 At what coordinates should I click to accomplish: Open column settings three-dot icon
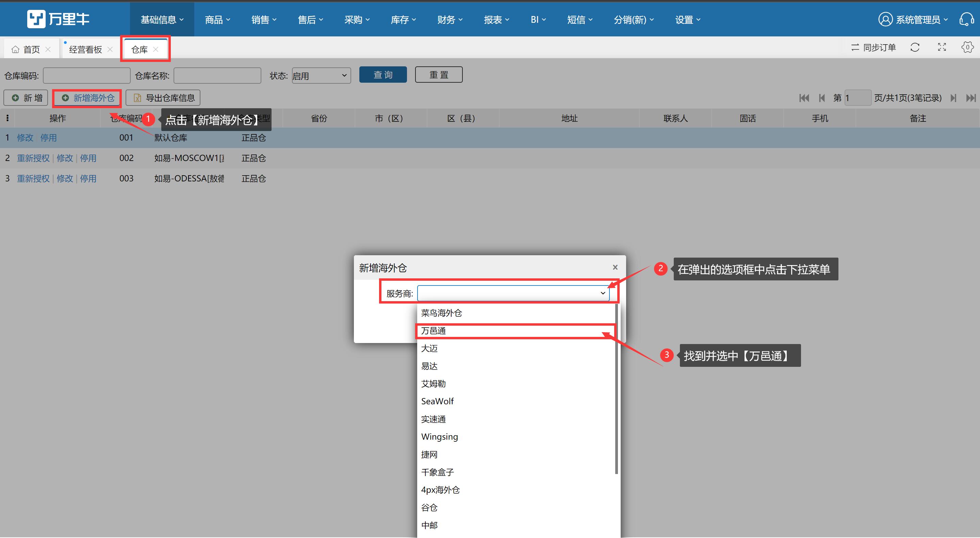point(7,118)
